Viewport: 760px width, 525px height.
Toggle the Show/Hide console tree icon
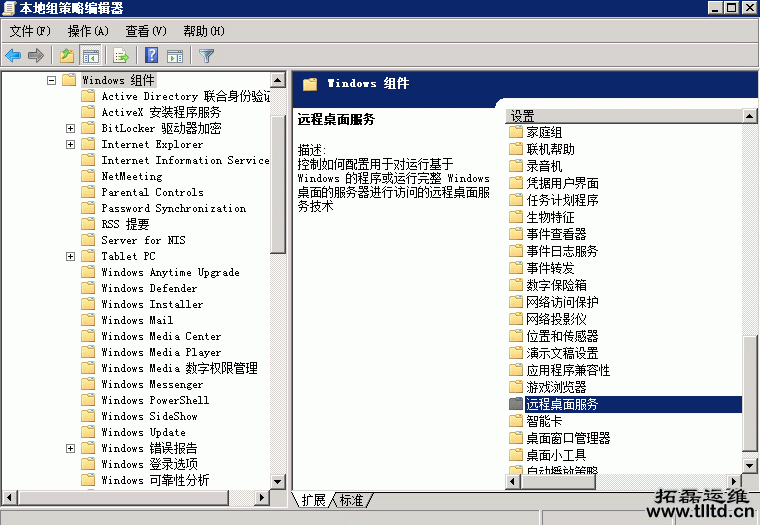click(x=91, y=56)
